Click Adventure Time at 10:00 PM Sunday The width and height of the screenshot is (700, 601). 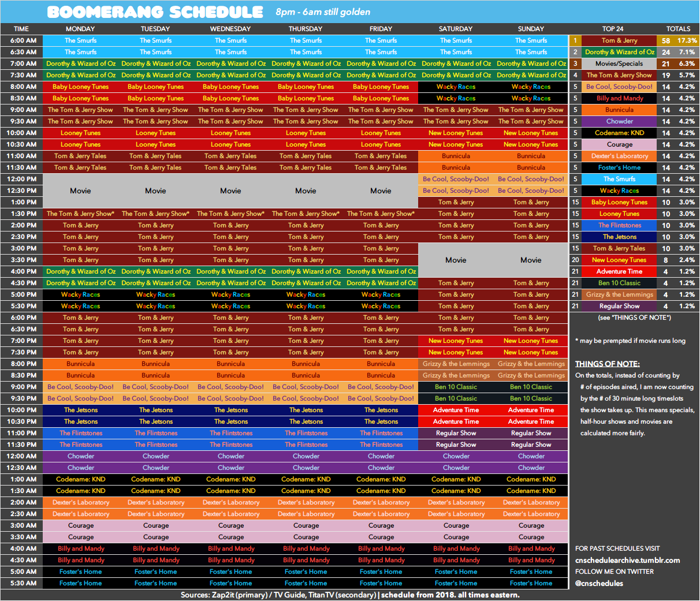click(x=531, y=410)
